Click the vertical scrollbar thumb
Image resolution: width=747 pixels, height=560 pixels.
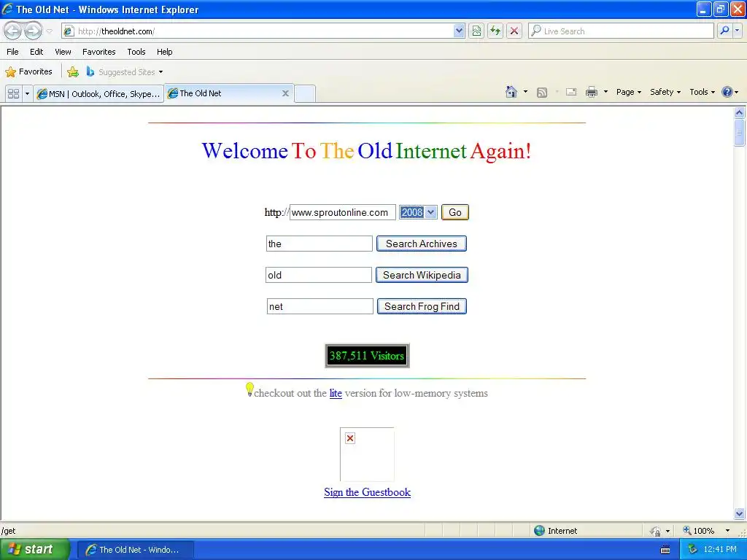740,133
